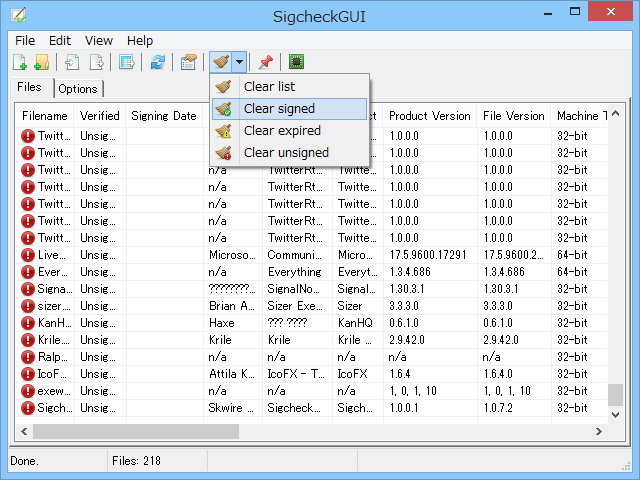Click unsigned error icon on KanH row
Image resolution: width=640 pixels, height=480 pixels.
coord(28,323)
